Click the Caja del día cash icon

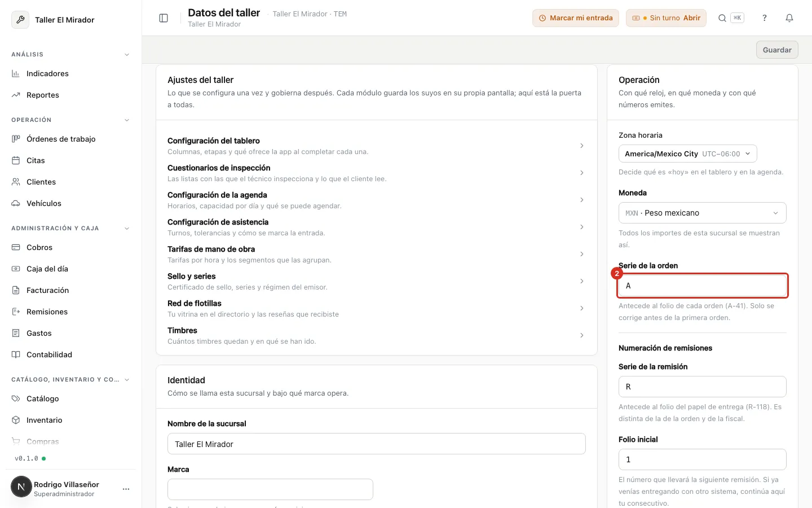pyautogui.click(x=16, y=269)
